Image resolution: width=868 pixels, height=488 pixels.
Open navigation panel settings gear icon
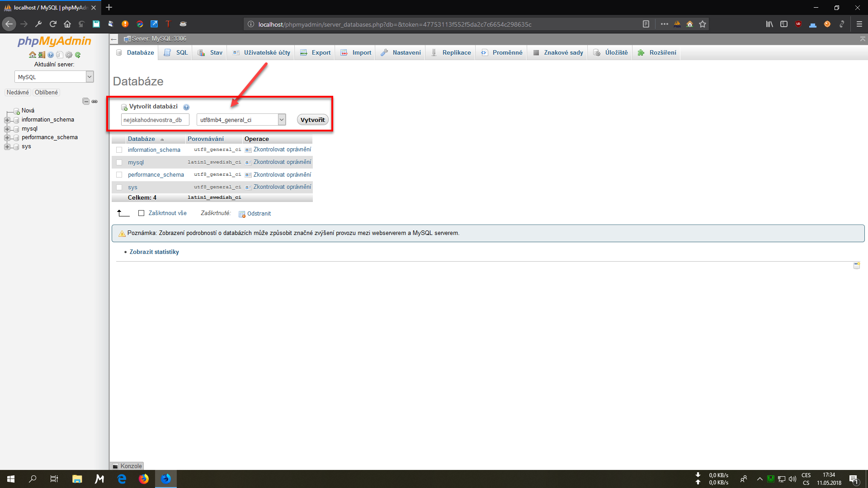[x=69, y=55]
